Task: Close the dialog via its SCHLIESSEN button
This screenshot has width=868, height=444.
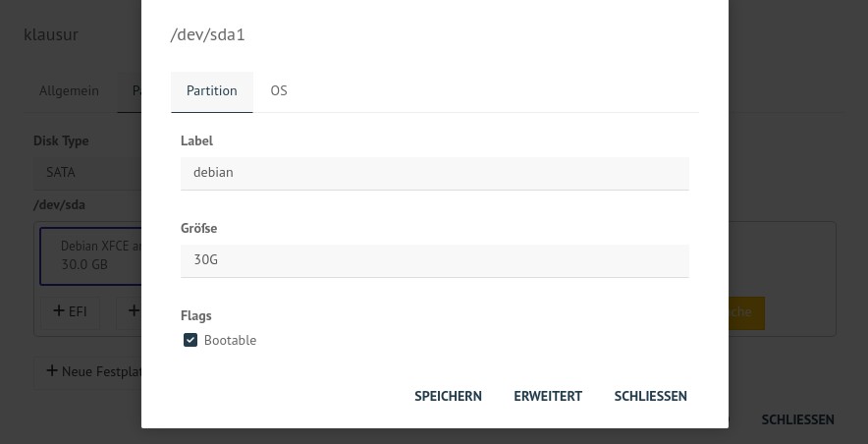Action: [x=650, y=396]
